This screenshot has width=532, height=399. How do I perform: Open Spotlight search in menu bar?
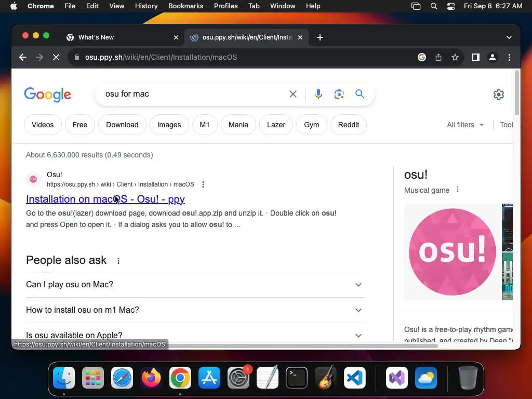click(x=434, y=6)
